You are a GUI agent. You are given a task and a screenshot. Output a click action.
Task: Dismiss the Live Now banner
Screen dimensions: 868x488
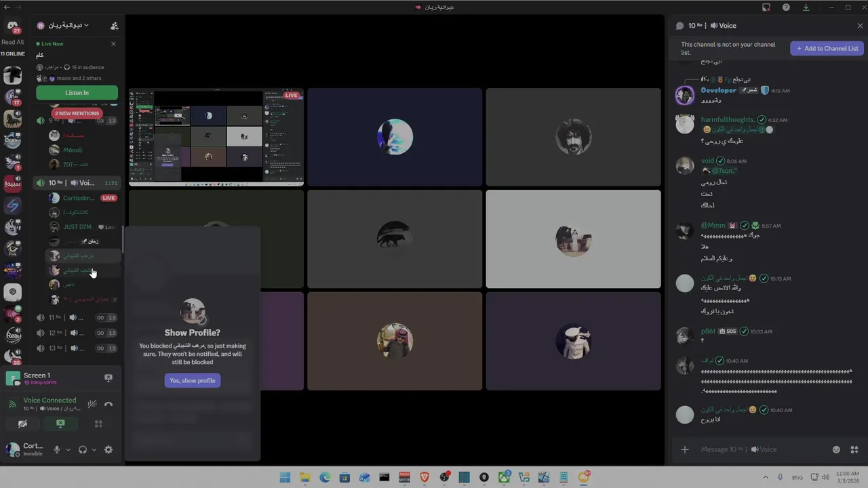click(113, 43)
